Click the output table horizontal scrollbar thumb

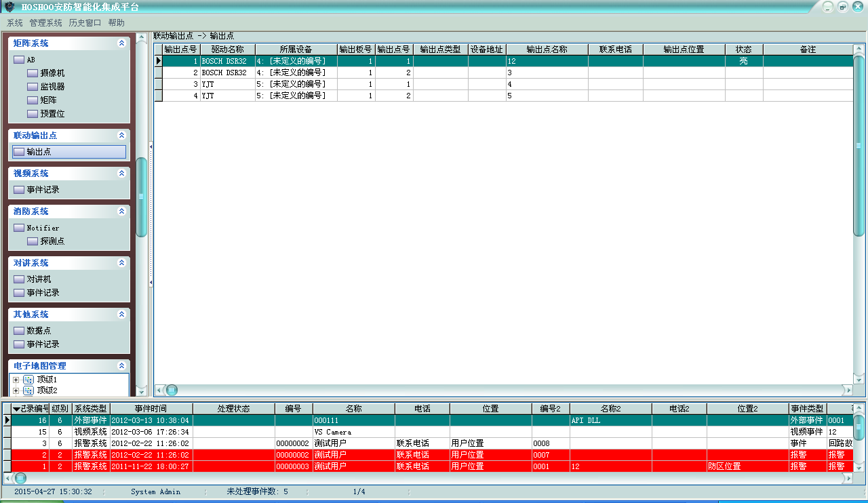click(172, 390)
